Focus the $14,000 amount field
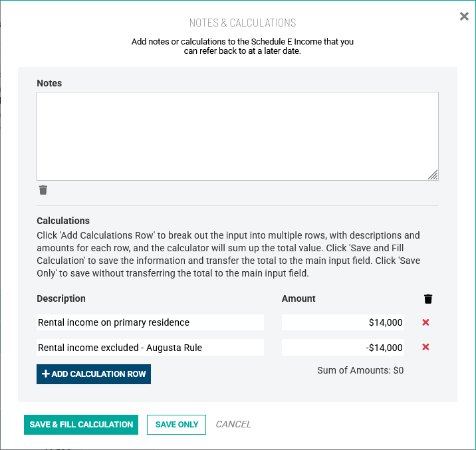Viewport: 476px width, 450px height. pyautogui.click(x=342, y=322)
